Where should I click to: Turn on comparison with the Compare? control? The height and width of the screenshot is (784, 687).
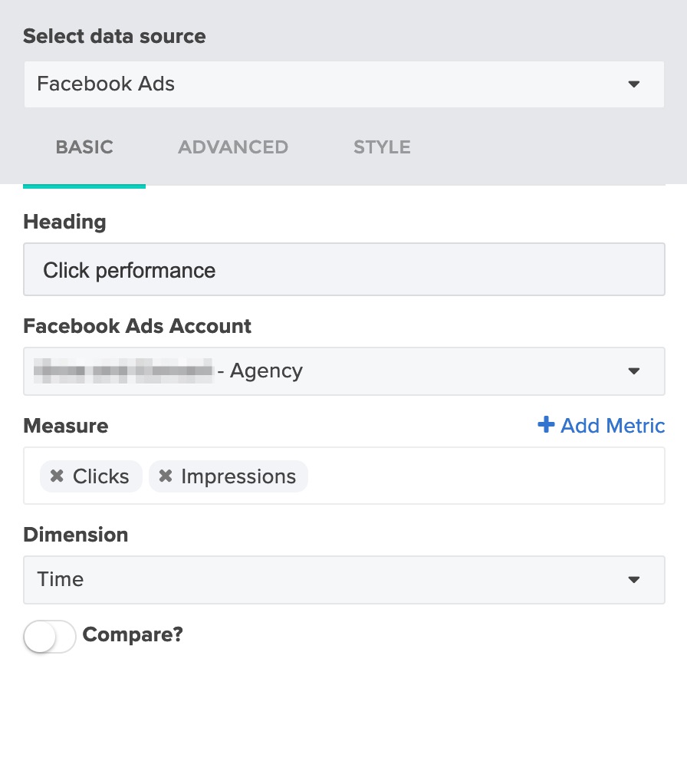point(49,636)
